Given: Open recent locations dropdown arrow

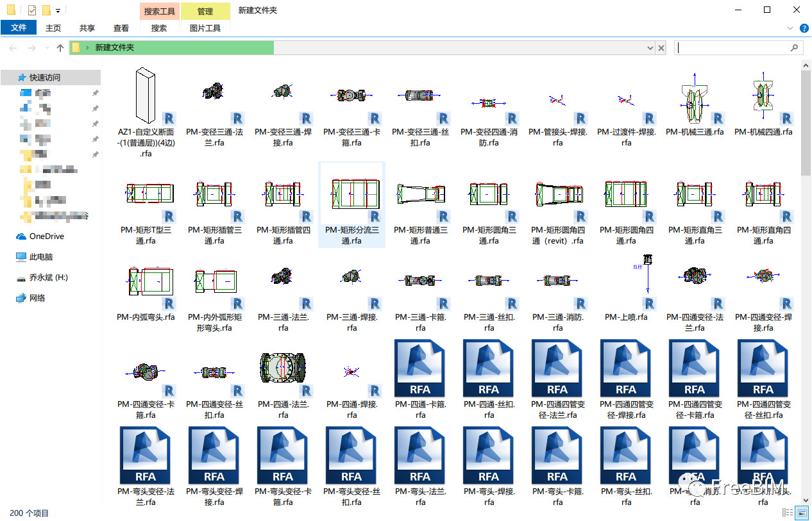Looking at the screenshot, I should [46, 48].
